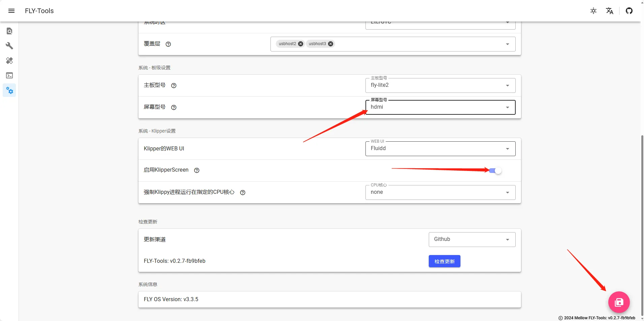Open the terminal console sidebar icon

click(9, 76)
